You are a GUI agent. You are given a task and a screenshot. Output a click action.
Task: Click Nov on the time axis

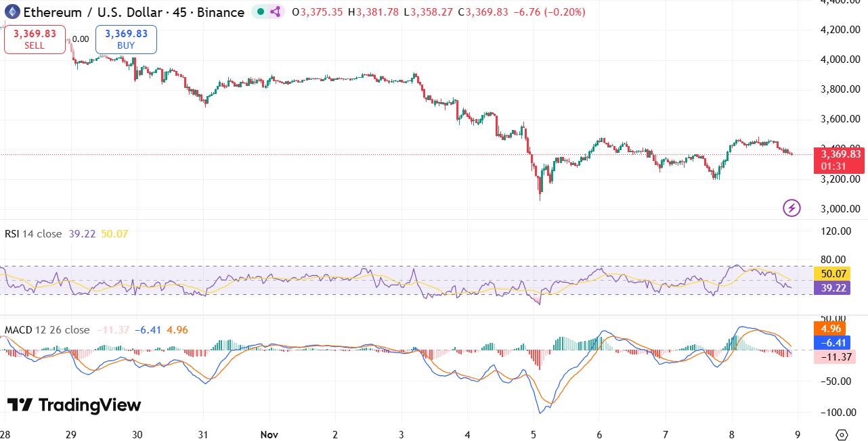(x=269, y=436)
